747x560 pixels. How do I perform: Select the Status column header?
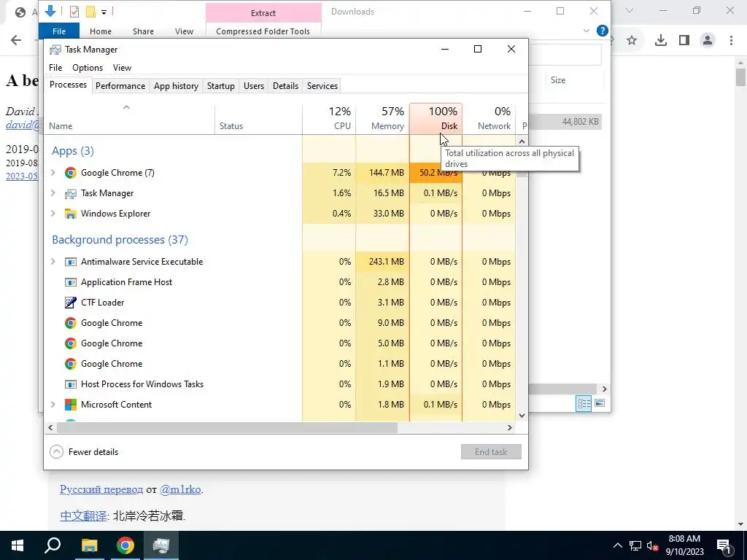click(x=258, y=119)
